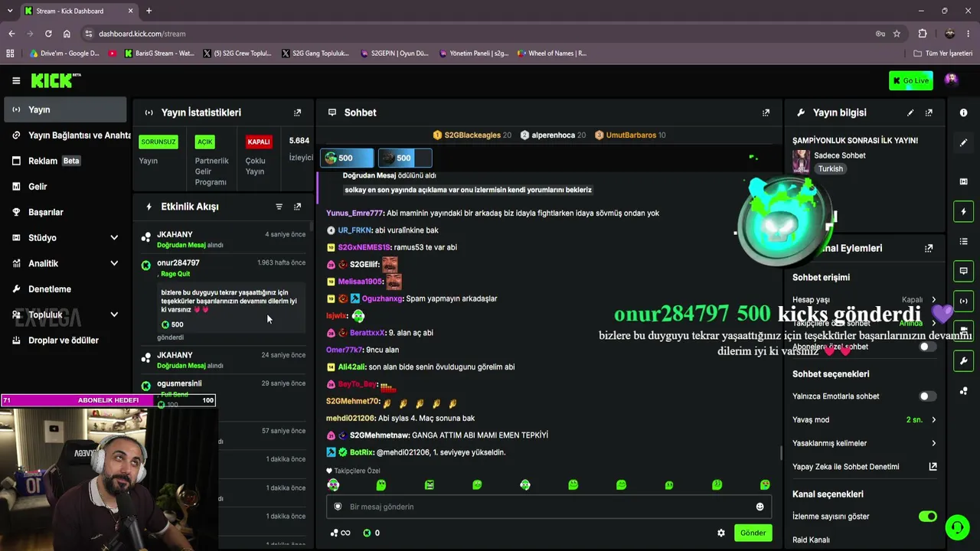Open the support headset button
Image resolution: width=980 pixels, height=551 pixels.
point(956,527)
